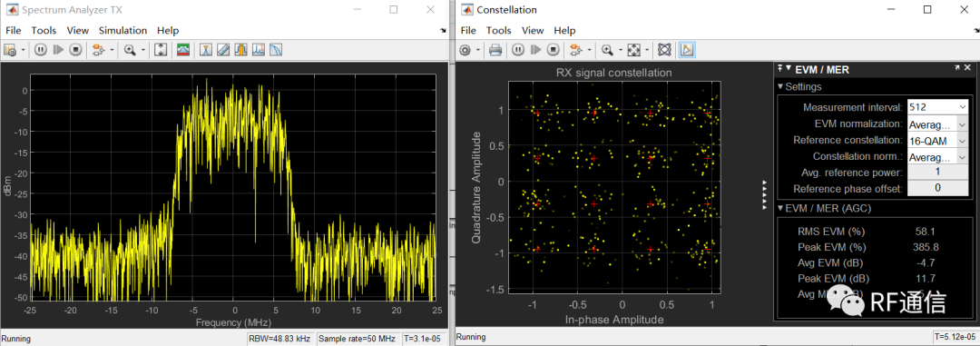Click Scale Y-axis limits icon
Viewport: 980px width, 346px height.
click(161, 50)
